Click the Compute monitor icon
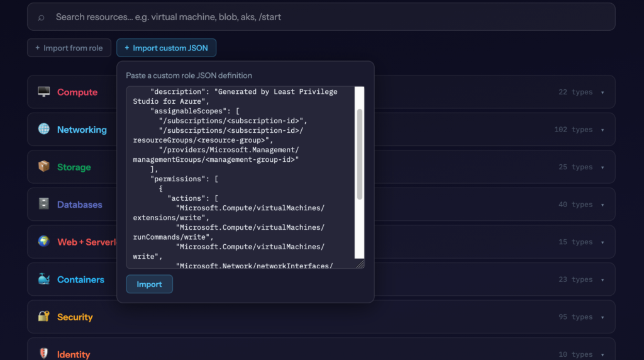This screenshot has height=360, width=644. pos(43,92)
